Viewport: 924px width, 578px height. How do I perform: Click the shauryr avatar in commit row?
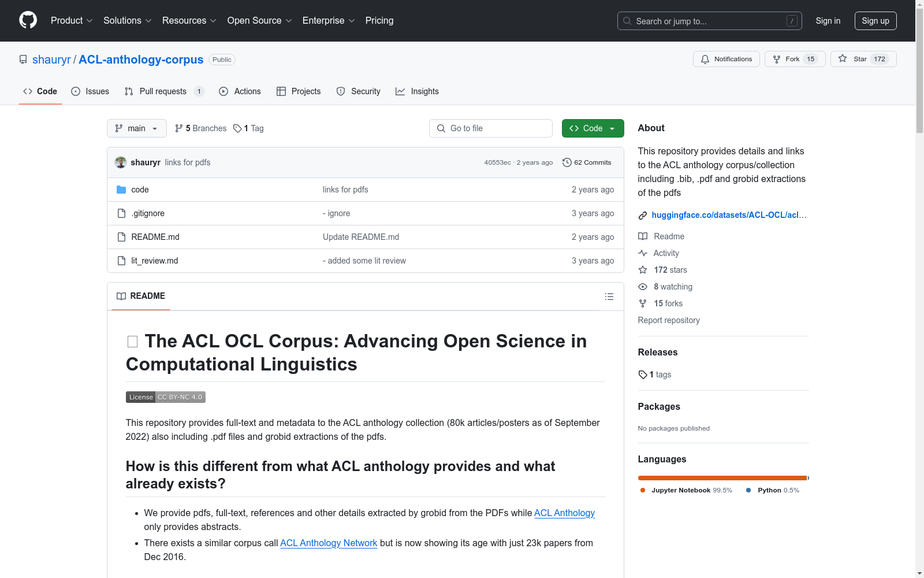point(121,162)
